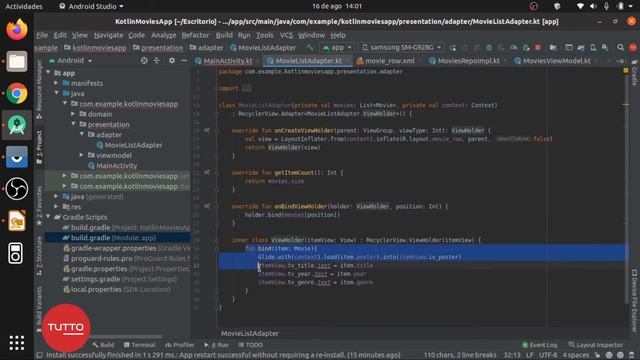
Task: Click the override gutter icon beside getItemCount
Action: pos(207,173)
